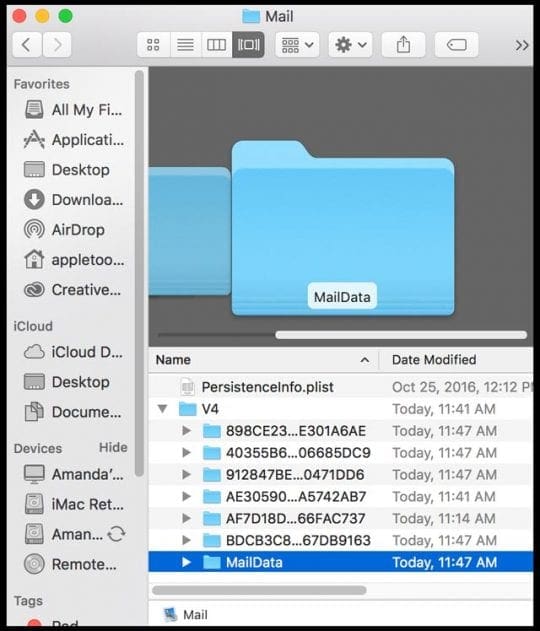Select the PersistenceInfo.plist file
This screenshot has width=540, height=631.
340,387
